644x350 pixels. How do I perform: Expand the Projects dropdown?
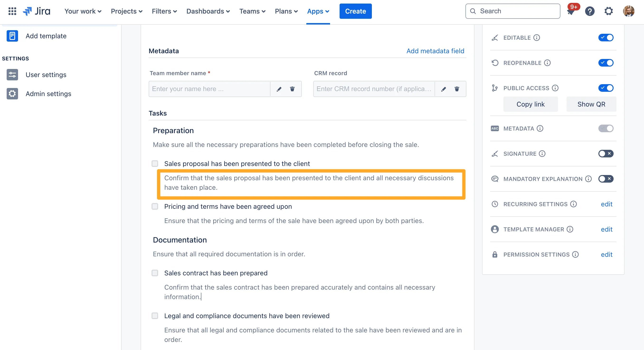127,11
